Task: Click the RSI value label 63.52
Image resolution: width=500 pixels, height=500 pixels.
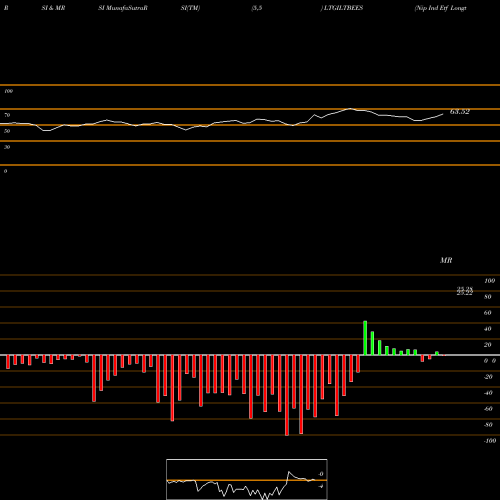Action: point(460,112)
